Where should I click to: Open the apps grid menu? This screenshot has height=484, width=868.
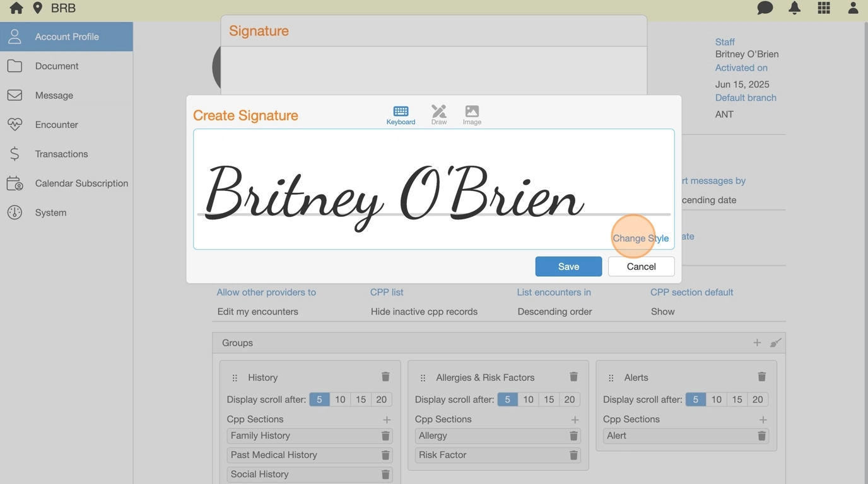pos(824,8)
